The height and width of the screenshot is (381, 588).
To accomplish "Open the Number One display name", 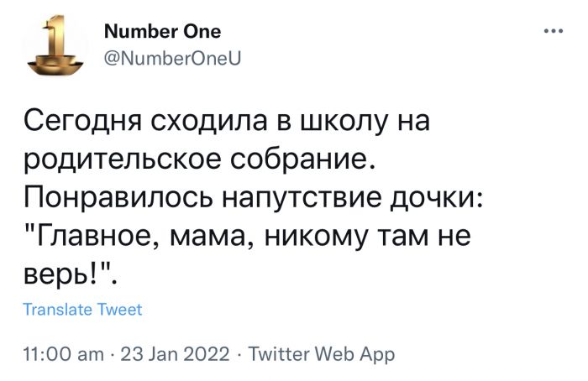I will (163, 32).
